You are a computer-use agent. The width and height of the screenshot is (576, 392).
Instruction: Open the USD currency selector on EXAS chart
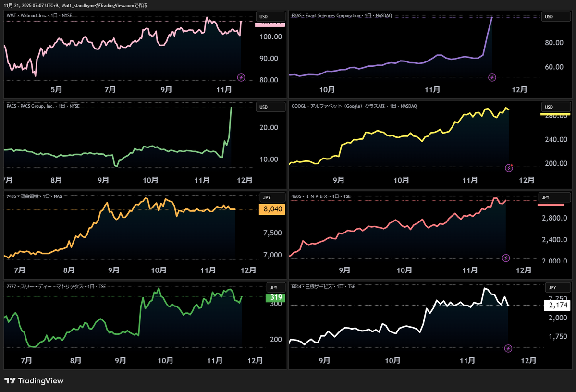click(x=549, y=17)
